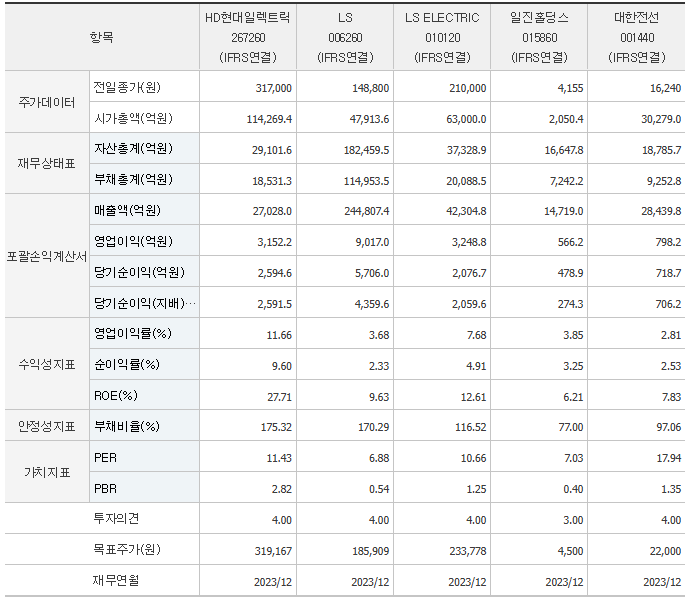Click the 투자의견 row label
This screenshot has height=598, width=685.
(x=116, y=518)
